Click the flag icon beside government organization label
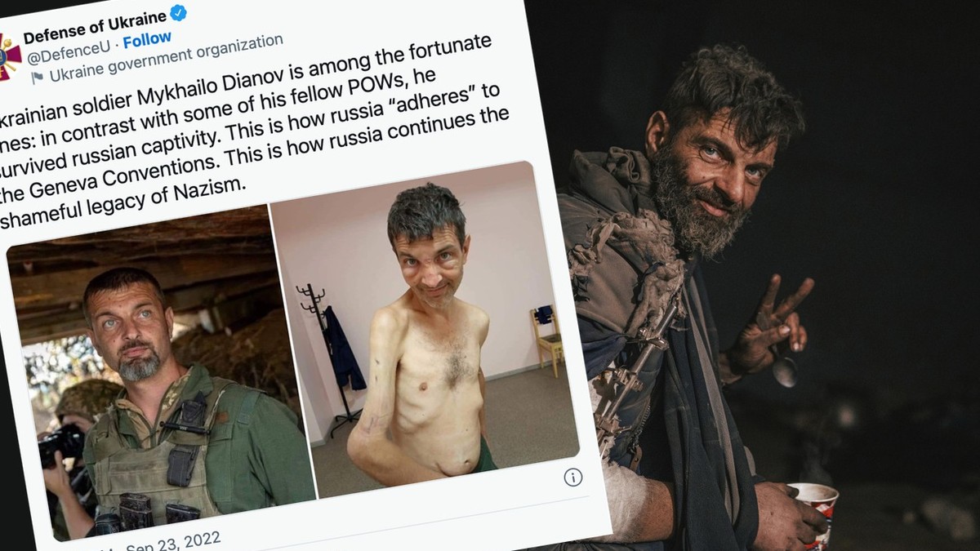 click(x=37, y=78)
